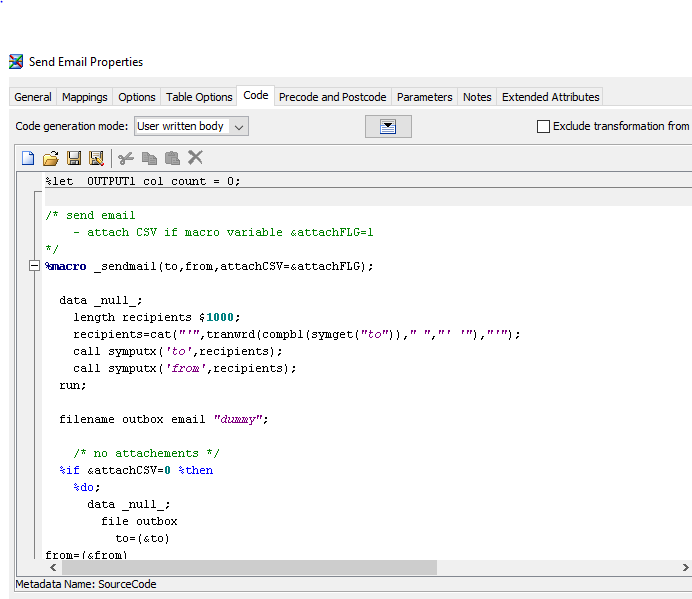Go to the Extended Attributes tab
692x599 pixels.
550,97
